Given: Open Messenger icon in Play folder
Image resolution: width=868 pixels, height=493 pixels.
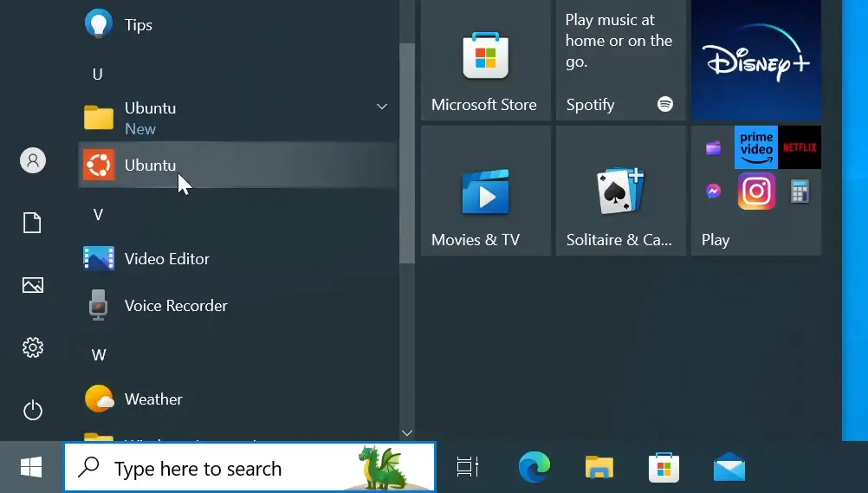Looking at the screenshot, I should [x=713, y=191].
